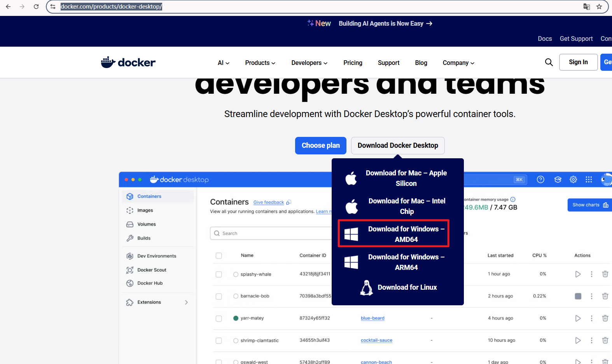Click the Apple logo for Intel Chip download
The width and height of the screenshot is (612, 364).
[x=351, y=206]
